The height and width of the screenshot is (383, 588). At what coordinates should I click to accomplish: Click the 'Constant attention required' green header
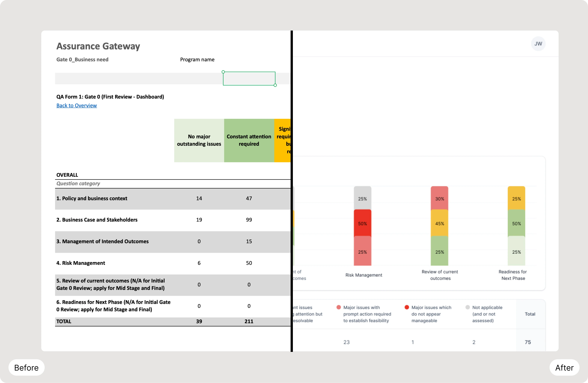249,140
